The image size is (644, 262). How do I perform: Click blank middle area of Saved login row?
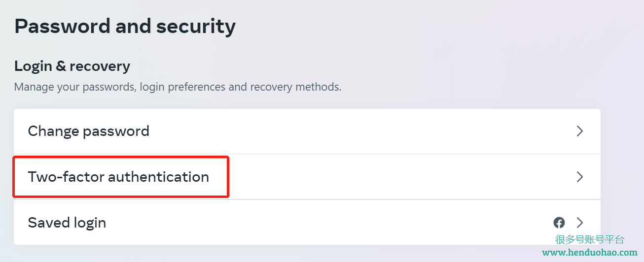pos(321,223)
